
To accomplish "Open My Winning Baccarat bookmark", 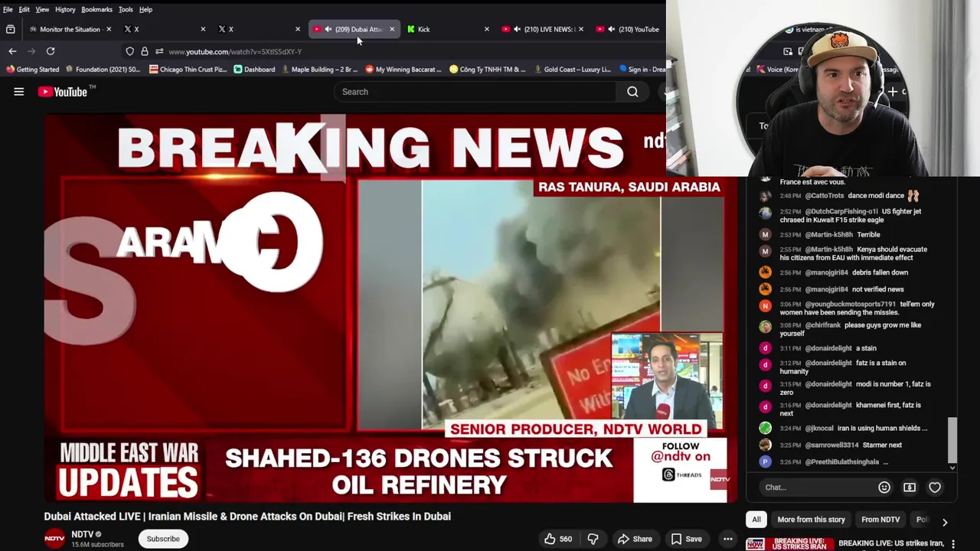I will tap(403, 69).
